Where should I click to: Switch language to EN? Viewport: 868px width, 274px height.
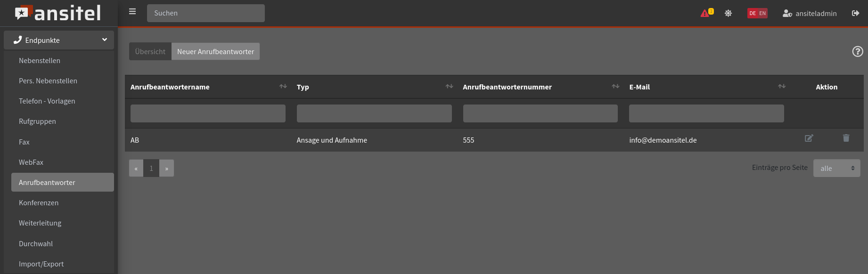762,13
